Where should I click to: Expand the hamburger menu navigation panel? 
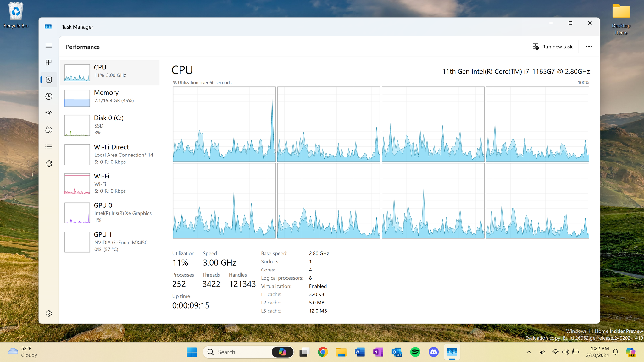click(49, 46)
